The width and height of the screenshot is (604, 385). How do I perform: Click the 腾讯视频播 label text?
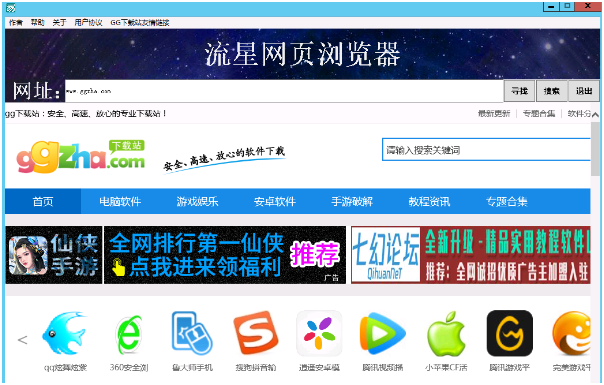tap(383, 367)
